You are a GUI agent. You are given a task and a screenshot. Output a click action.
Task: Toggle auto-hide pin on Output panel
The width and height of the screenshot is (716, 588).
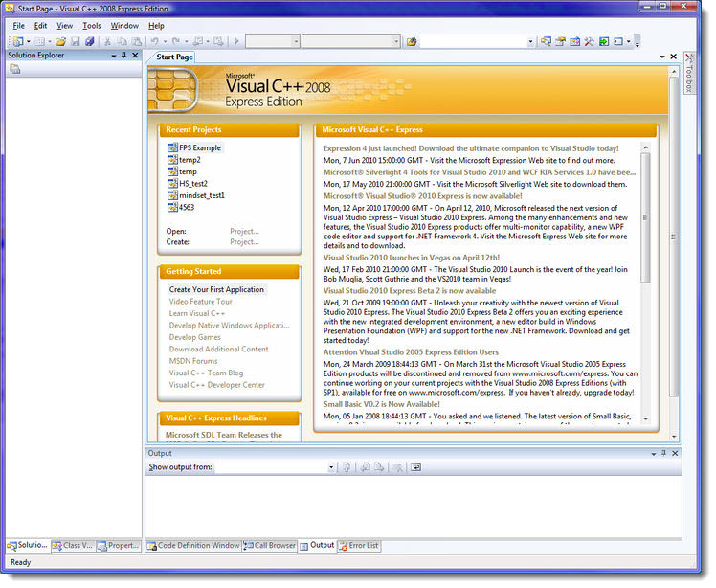(663, 453)
